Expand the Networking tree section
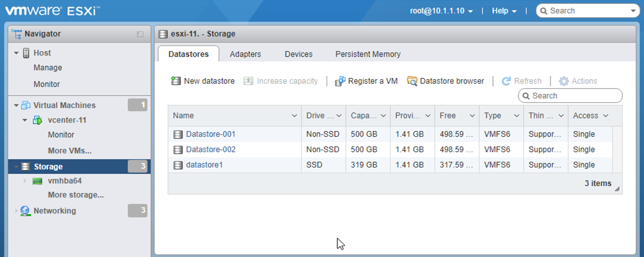The width and height of the screenshot is (644, 257). (x=16, y=211)
